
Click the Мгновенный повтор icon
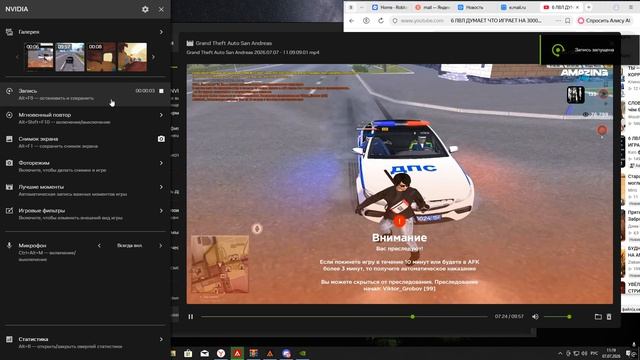9,115
